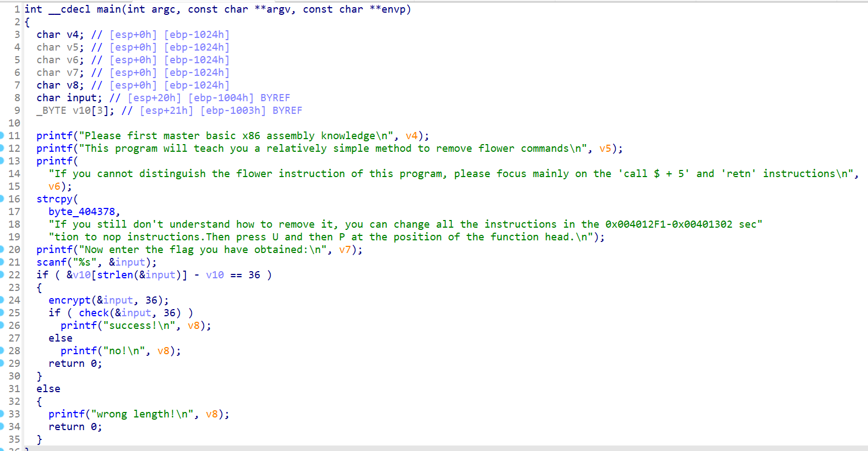
Task: Select the input variable in its declaration line
Action: click(x=84, y=98)
